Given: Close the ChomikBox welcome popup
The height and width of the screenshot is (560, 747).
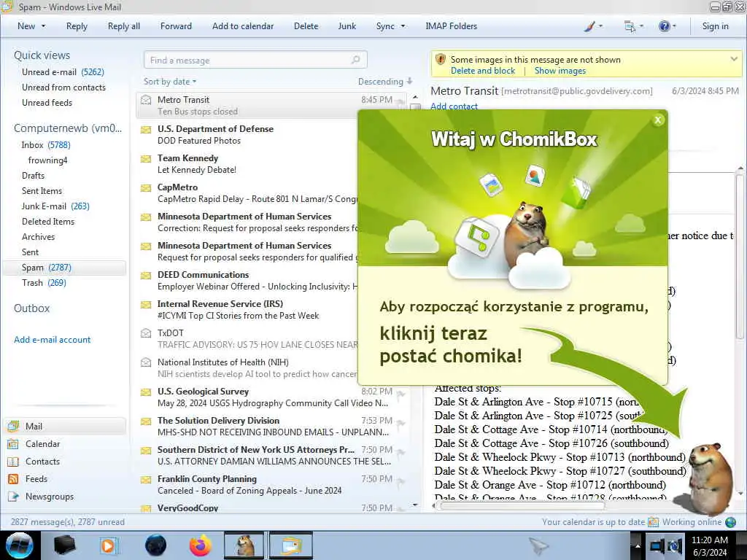Looking at the screenshot, I should tap(658, 120).
